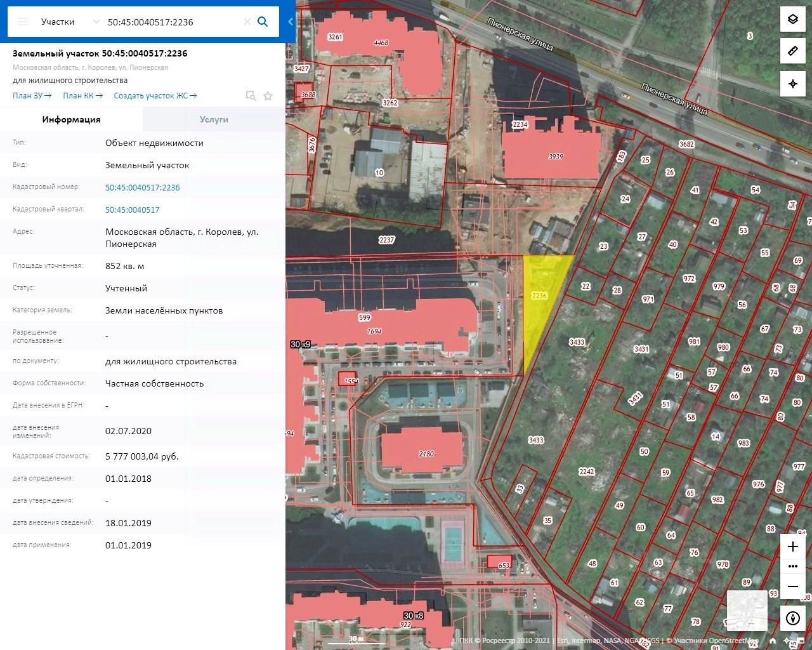Click the find-on-map icon beside star

[x=251, y=96]
